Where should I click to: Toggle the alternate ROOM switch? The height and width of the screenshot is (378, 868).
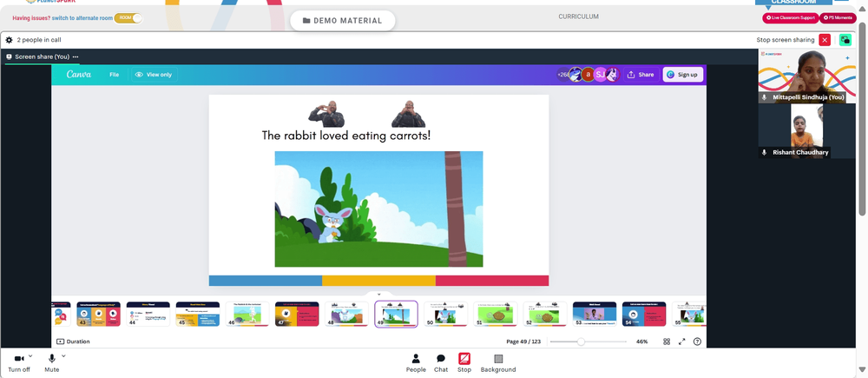click(x=128, y=18)
